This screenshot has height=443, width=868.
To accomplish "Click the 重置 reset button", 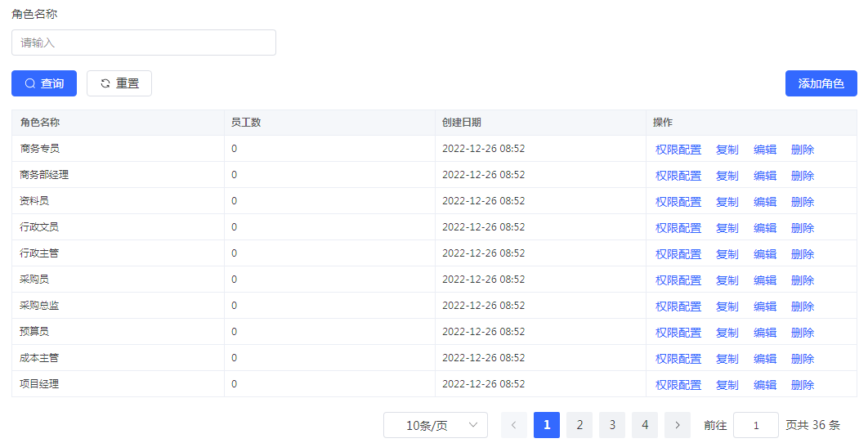I will pos(119,83).
